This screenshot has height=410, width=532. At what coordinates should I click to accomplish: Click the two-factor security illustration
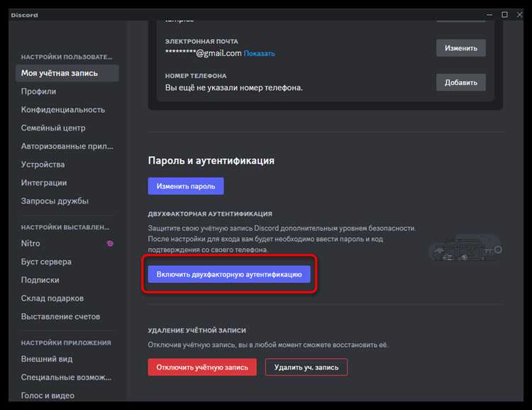click(x=465, y=247)
